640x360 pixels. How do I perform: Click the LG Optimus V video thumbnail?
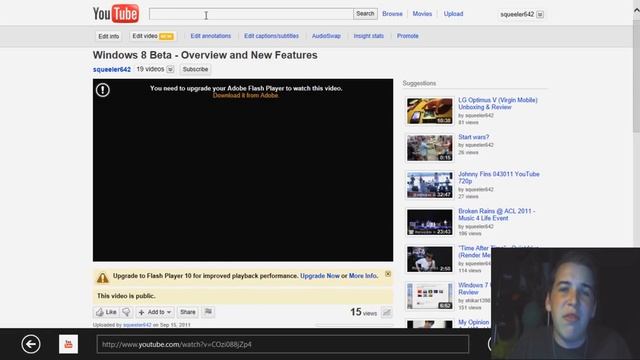coord(429,111)
